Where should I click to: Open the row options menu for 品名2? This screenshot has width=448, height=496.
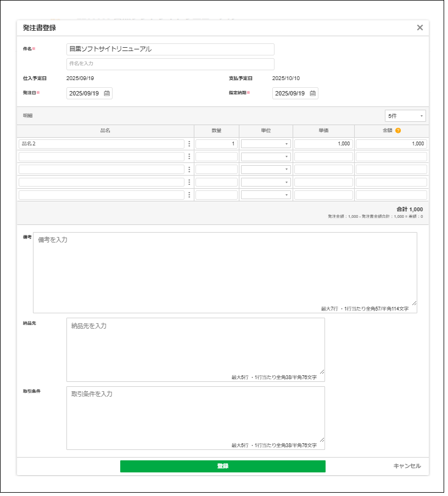click(x=189, y=143)
